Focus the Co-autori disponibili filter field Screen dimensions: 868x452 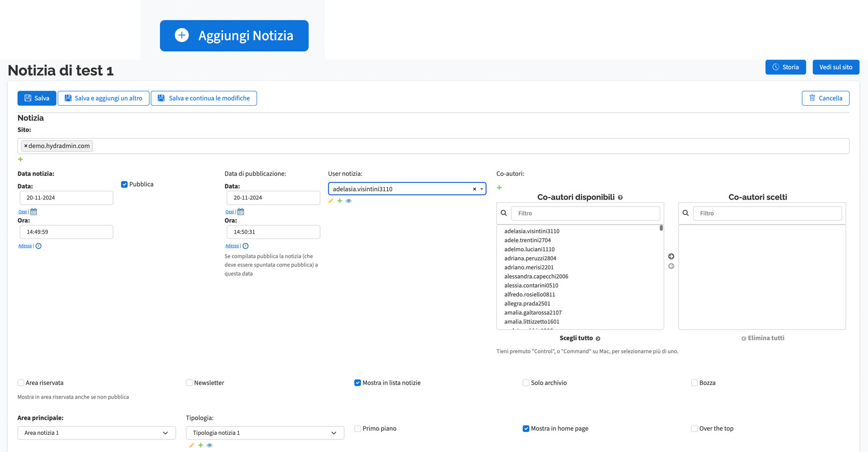click(586, 213)
